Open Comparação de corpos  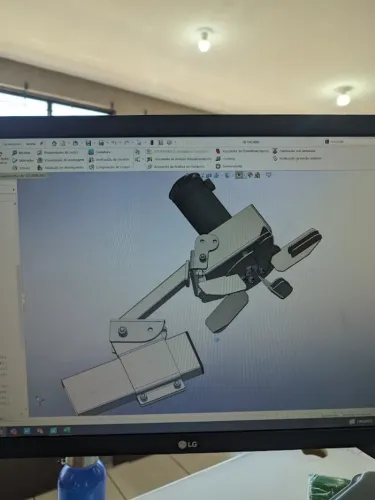pos(109,167)
